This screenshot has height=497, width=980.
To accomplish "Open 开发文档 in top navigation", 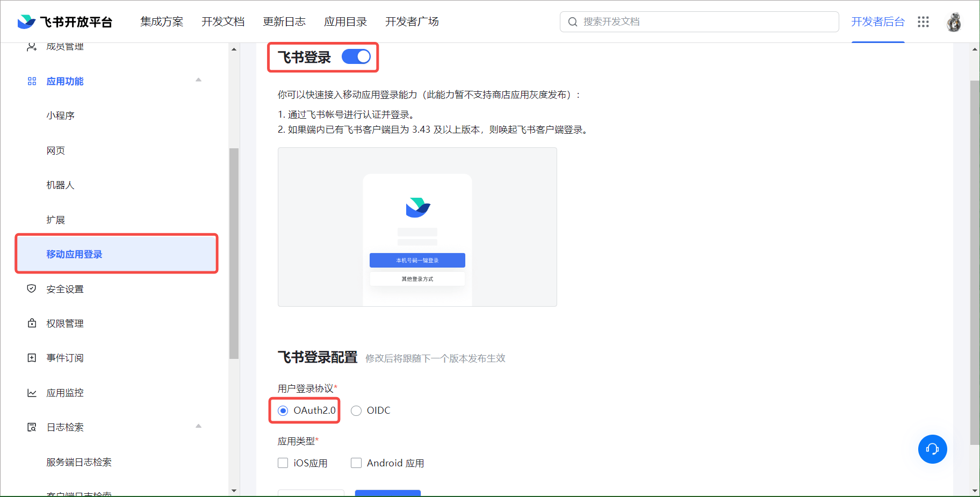I will point(223,21).
